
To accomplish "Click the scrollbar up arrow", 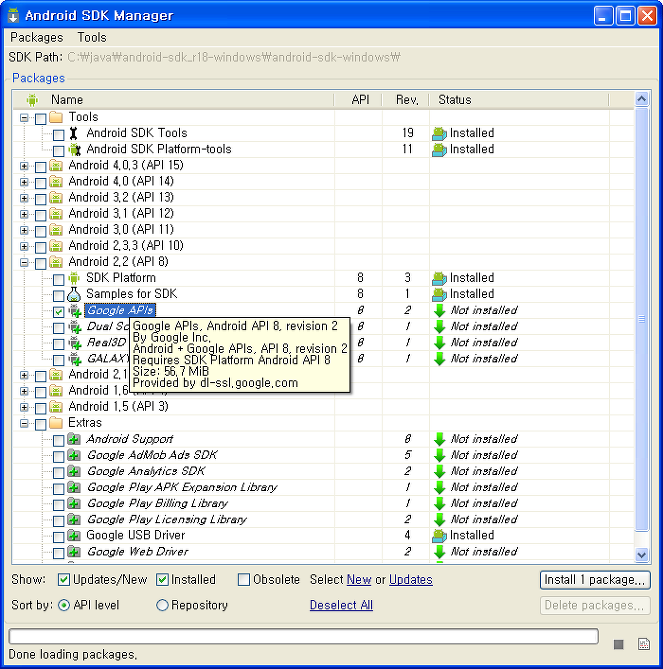I will coord(642,99).
